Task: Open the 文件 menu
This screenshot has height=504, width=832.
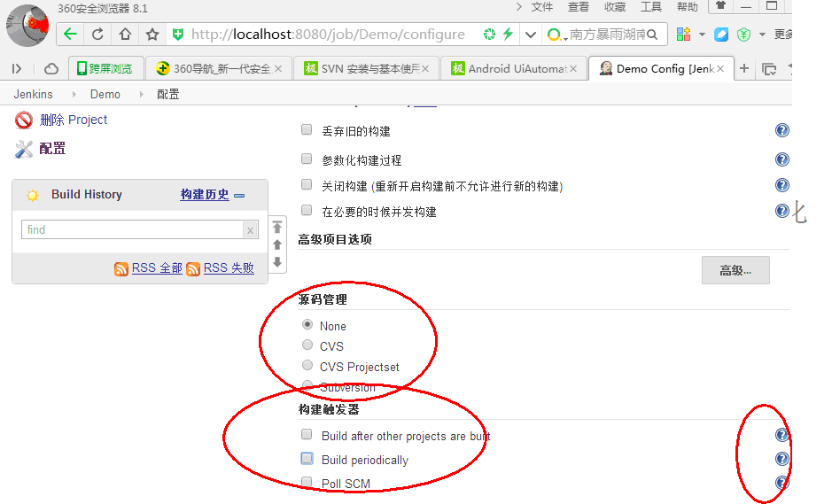Action: [x=541, y=7]
